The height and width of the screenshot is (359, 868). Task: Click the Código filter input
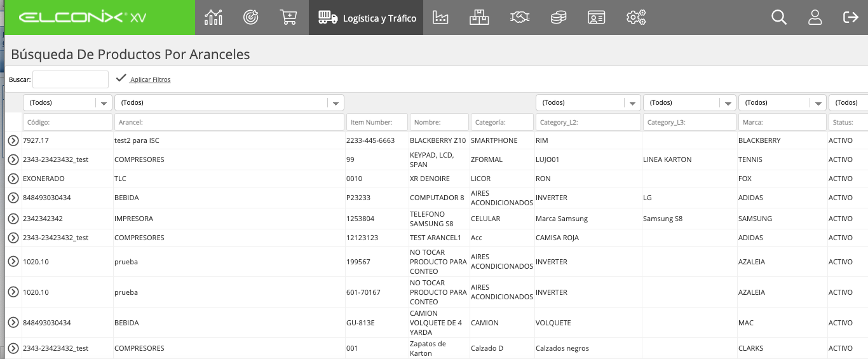(67, 122)
